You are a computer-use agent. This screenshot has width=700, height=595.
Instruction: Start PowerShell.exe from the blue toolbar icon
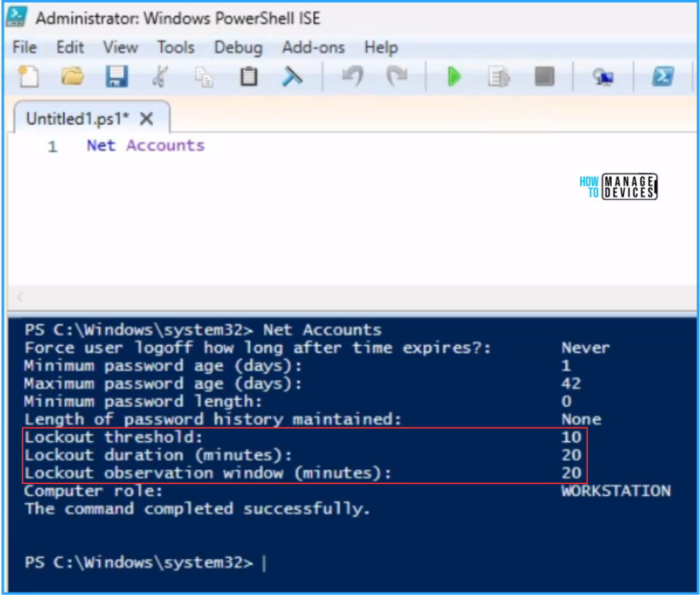pyautogui.click(x=663, y=77)
